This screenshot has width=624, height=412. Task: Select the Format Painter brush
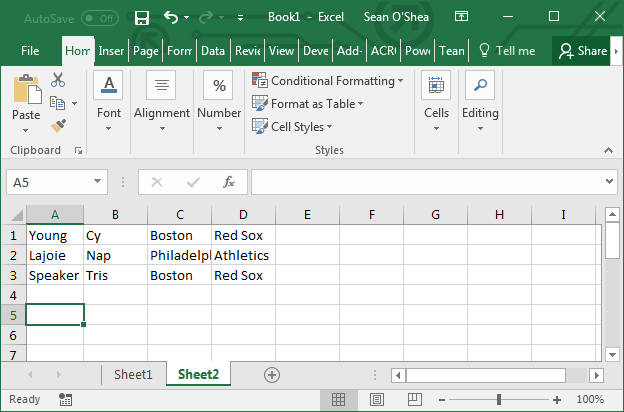coord(58,126)
